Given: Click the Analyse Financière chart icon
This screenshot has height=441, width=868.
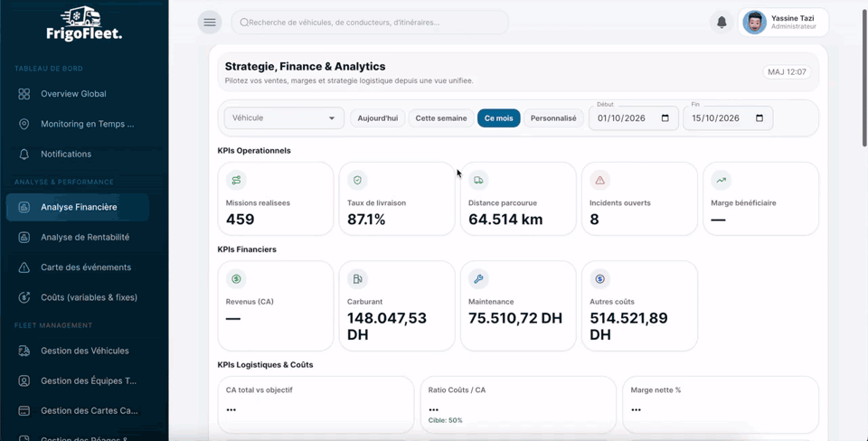Looking at the screenshot, I should pos(24,208).
